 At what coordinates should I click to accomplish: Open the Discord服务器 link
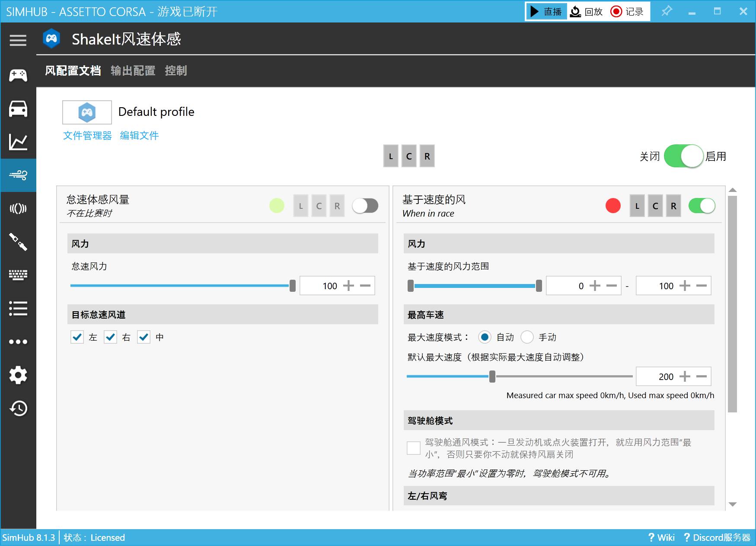coord(717,537)
